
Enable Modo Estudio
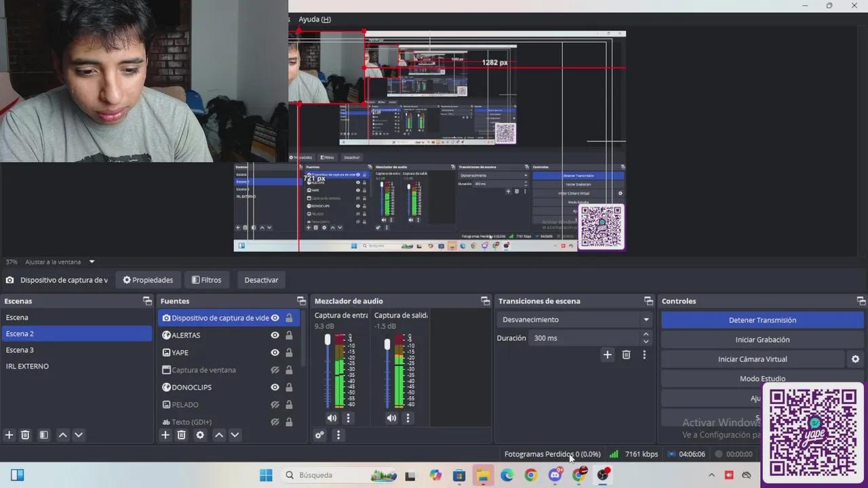pyautogui.click(x=762, y=378)
